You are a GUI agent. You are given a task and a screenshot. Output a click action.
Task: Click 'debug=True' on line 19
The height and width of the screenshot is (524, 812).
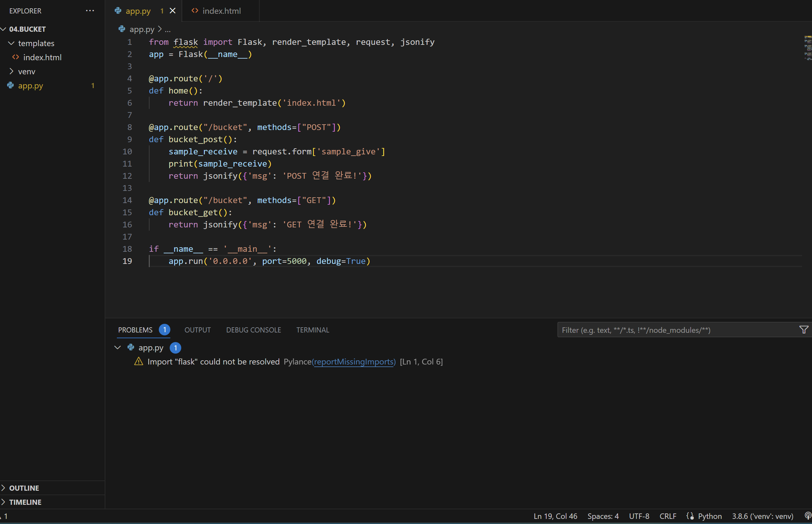pos(341,261)
